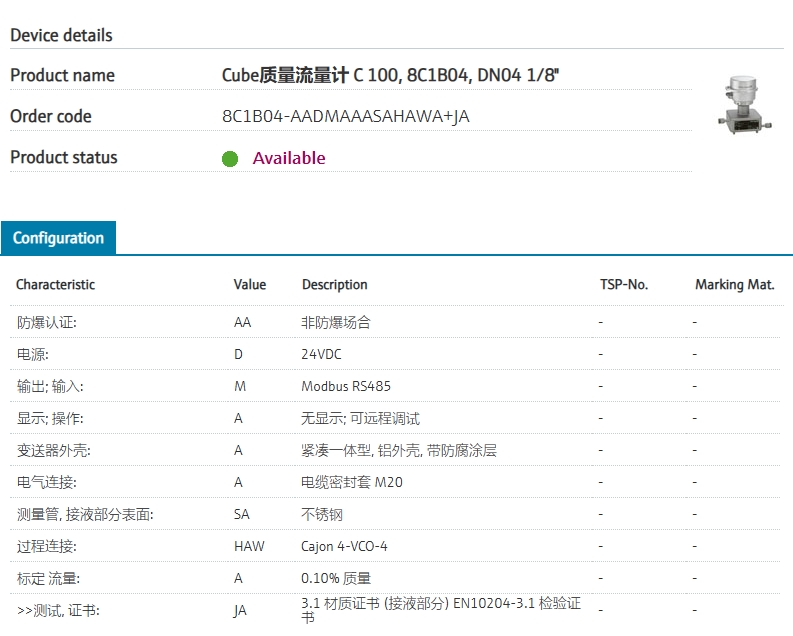Click the 0.10% 质量 calibration description
This screenshot has width=793, height=636.
[336, 578]
